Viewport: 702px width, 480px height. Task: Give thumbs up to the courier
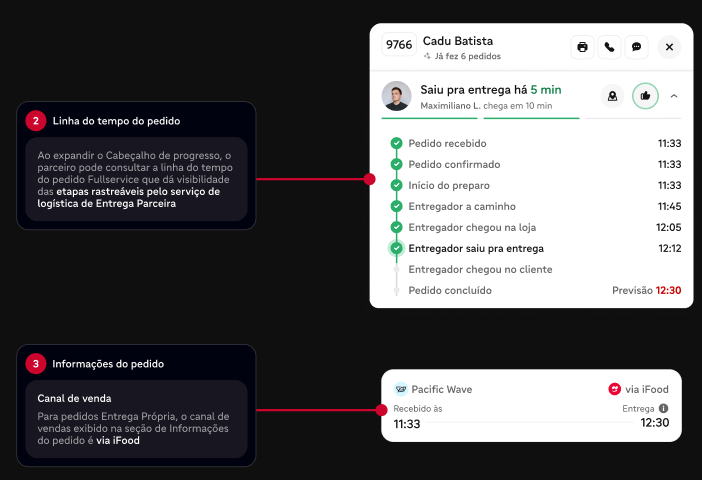coord(645,96)
